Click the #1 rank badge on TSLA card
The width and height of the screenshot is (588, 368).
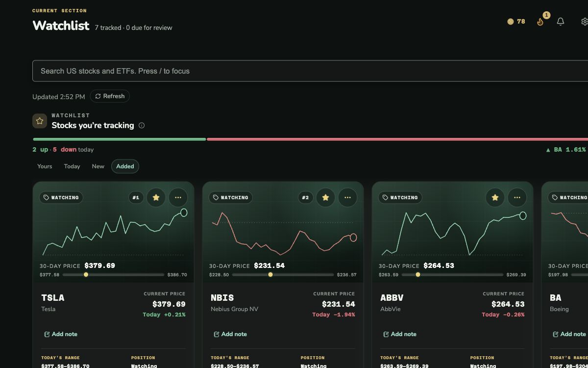pyautogui.click(x=136, y=197)
